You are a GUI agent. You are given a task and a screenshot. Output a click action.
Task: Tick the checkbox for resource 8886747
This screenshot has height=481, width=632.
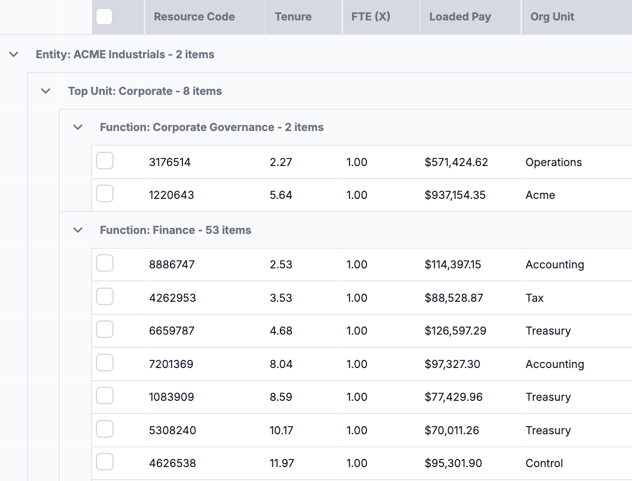point(105,264)
